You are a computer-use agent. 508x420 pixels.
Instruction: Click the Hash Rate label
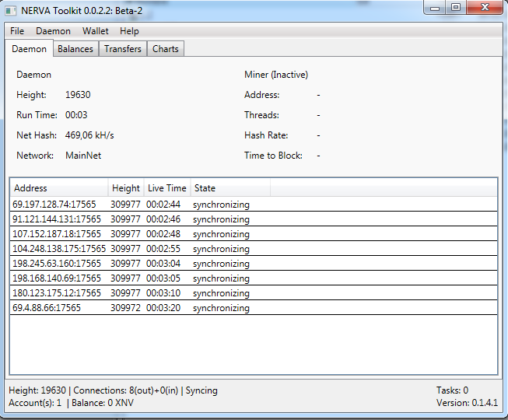coord(266,135)
